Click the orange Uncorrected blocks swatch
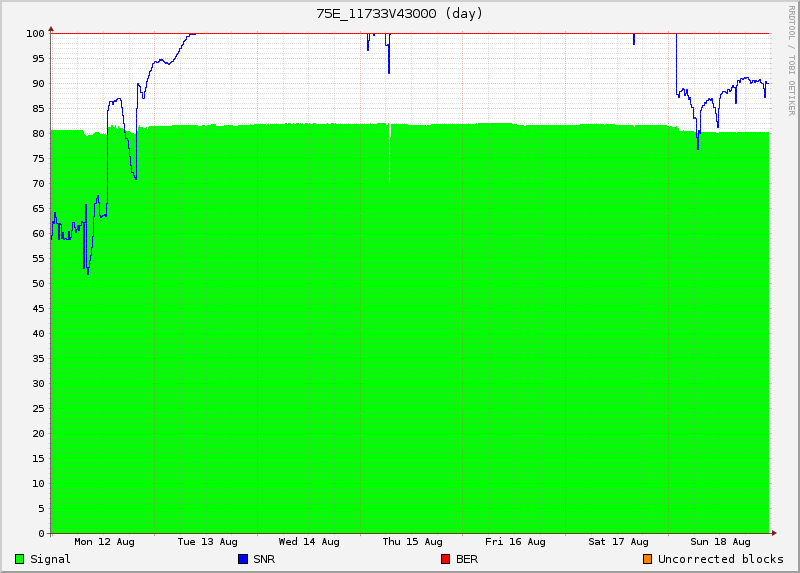This screenshot has width=800, height=573. (647, 559)
